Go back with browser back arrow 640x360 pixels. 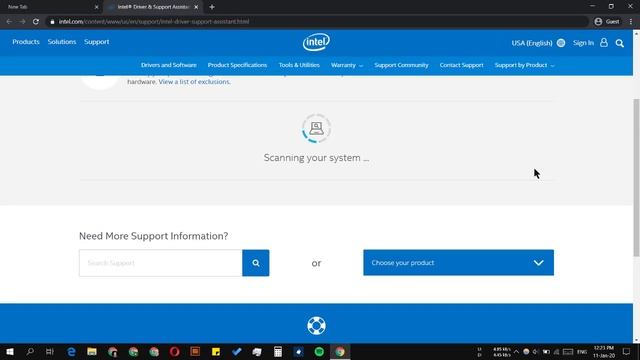(9, 22)
